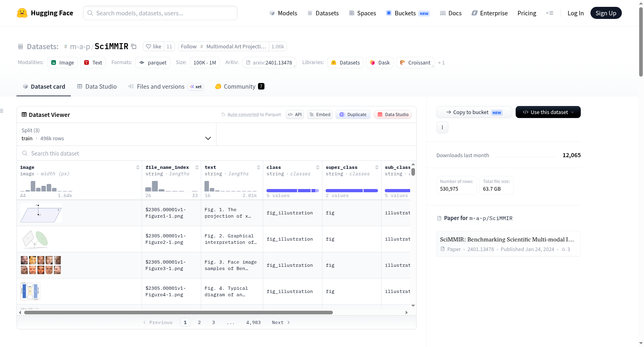The width and height of the screenshot is (644, 347).
Task: Copy the SciMMIR dataset name icon
Action: [134, 46]
